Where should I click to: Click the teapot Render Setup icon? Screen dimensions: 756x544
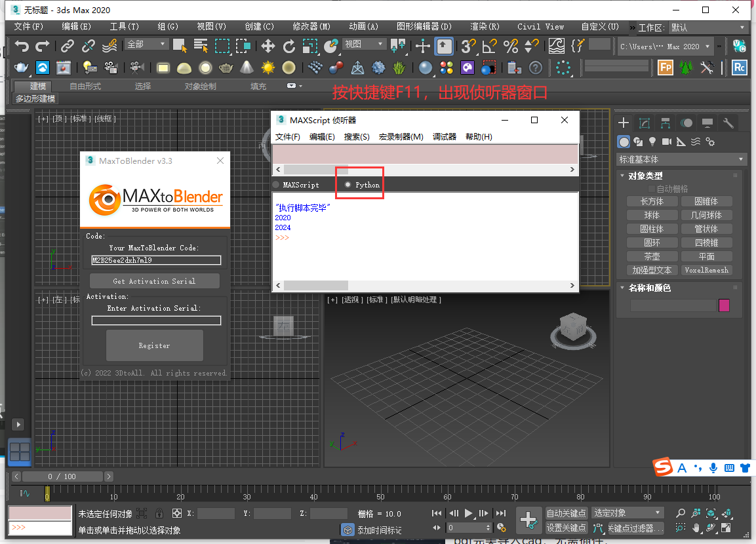[21, 68]
